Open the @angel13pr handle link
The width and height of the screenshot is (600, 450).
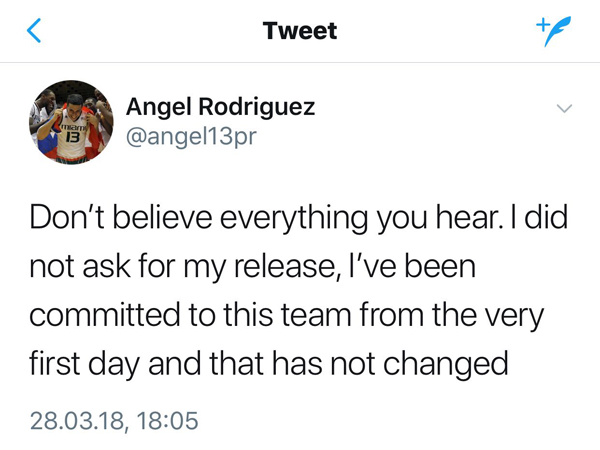190,136
